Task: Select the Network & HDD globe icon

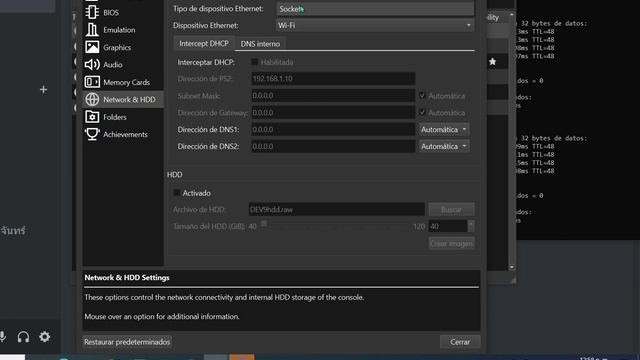Action: pos(92,99)
